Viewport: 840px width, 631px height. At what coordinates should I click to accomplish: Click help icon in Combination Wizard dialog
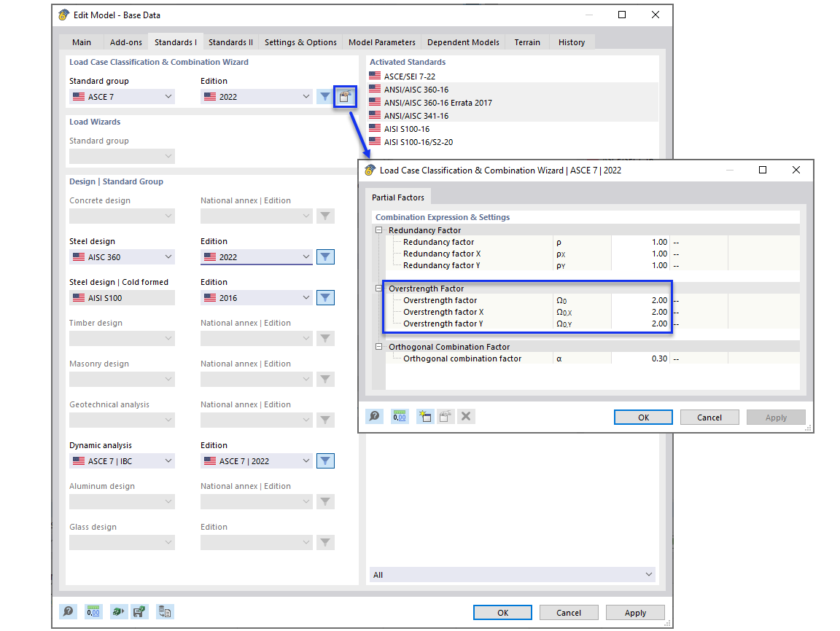pyautogui.click(x=375, y=416)
